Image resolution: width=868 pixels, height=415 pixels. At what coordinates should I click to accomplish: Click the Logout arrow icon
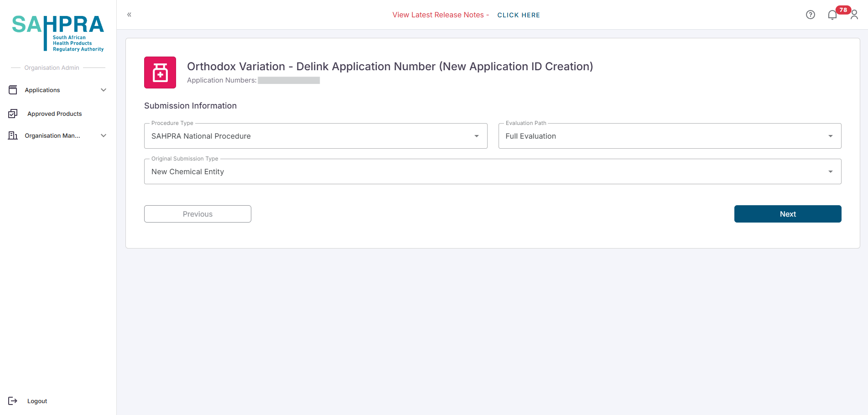click(x=13, y=401)
